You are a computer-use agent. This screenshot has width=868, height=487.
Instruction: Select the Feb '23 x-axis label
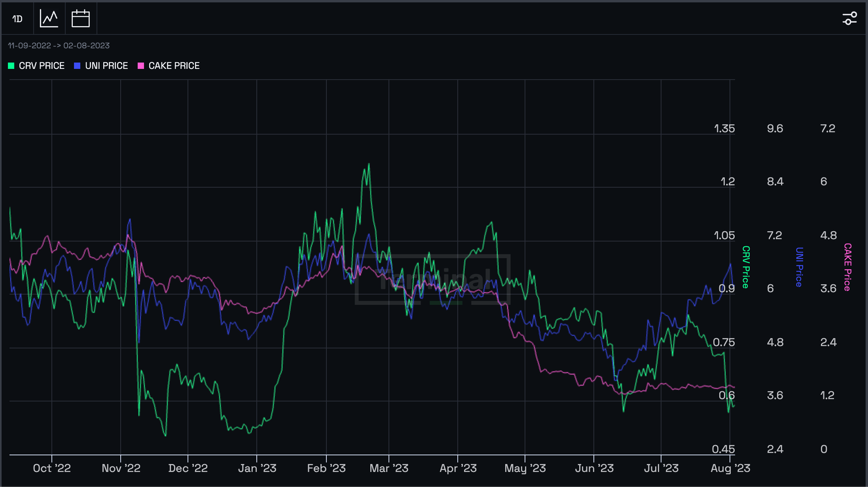326,468
